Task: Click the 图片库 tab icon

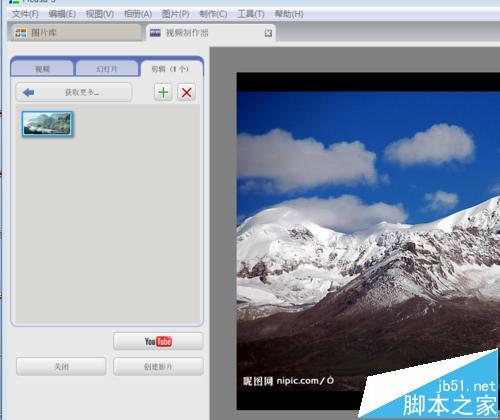Action: [21, 33]
